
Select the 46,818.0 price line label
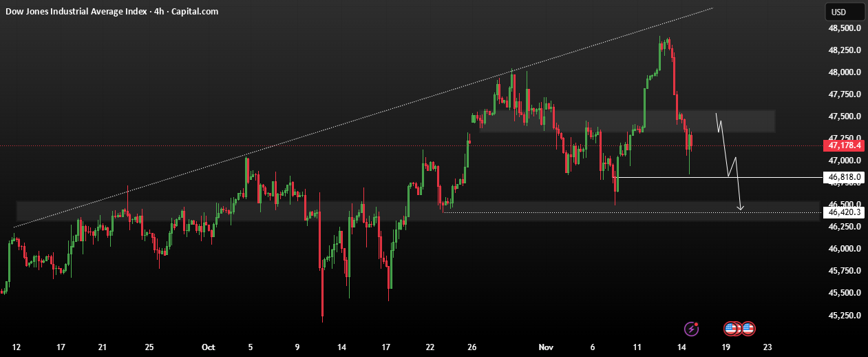(x=843, y=177)
